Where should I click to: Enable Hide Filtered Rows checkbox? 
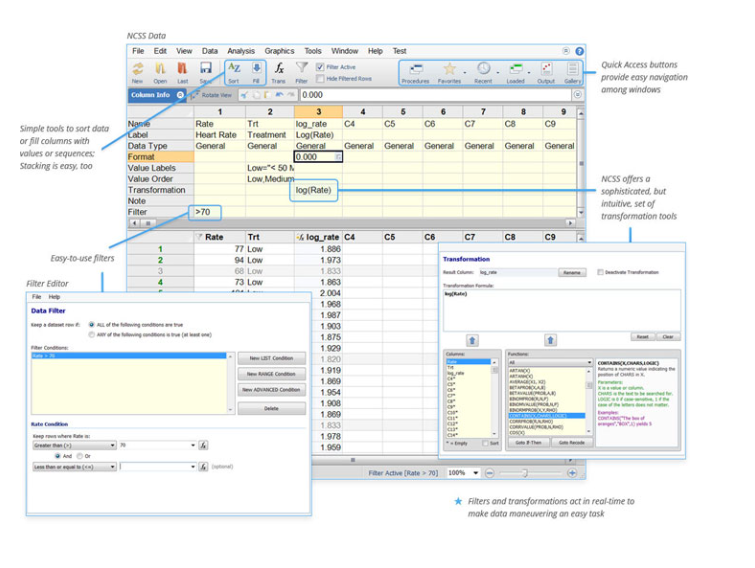tap(320, 78)
